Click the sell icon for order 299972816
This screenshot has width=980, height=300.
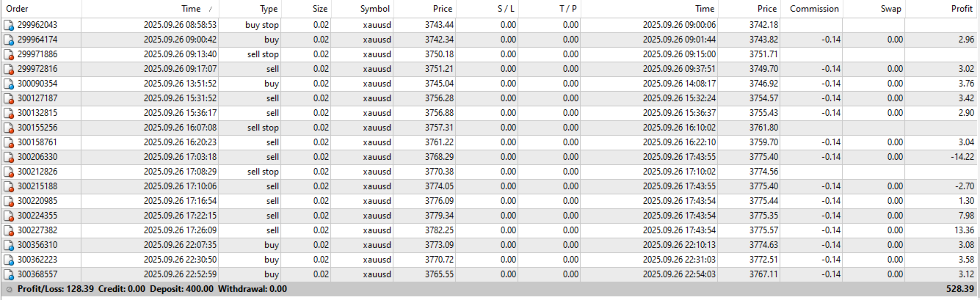point(9,69)
